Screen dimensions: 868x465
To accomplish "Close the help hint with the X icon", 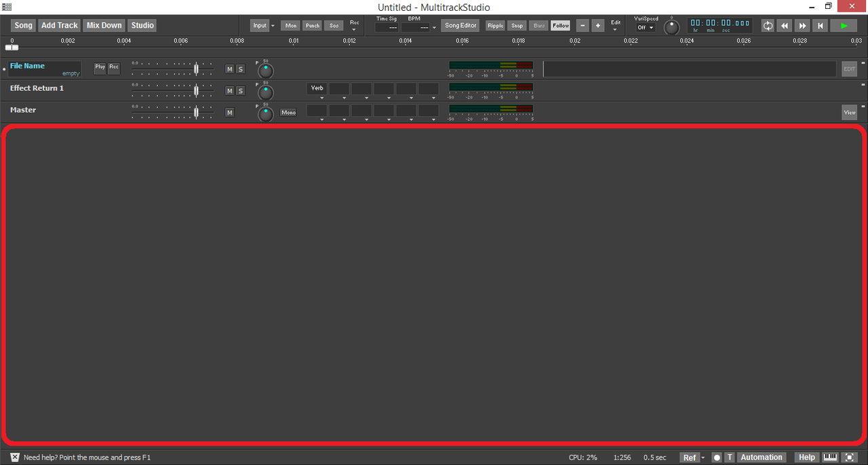I will click(x=15, y=458).
